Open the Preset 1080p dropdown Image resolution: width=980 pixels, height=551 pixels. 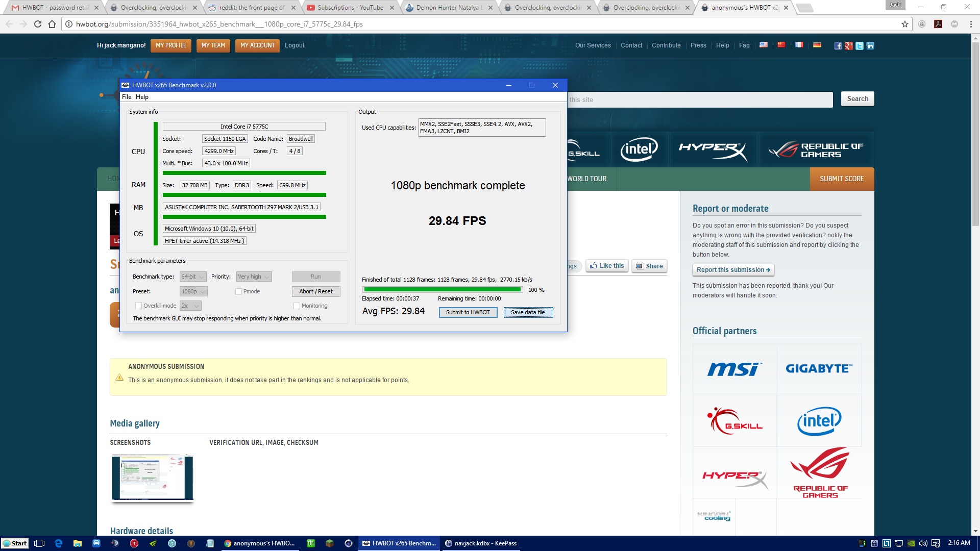tap(193, 291)
